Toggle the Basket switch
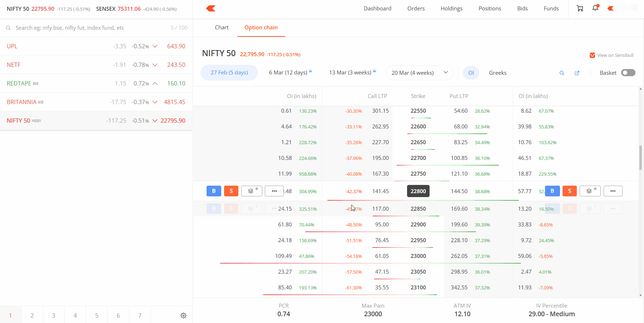The image size is (644, 323). (628, 73)
